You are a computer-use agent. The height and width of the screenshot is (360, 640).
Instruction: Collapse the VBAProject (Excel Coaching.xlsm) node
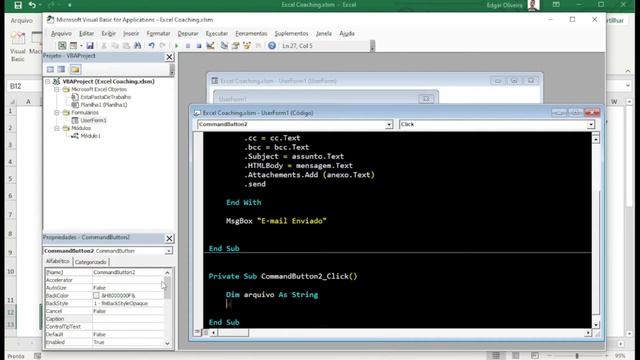48,82
